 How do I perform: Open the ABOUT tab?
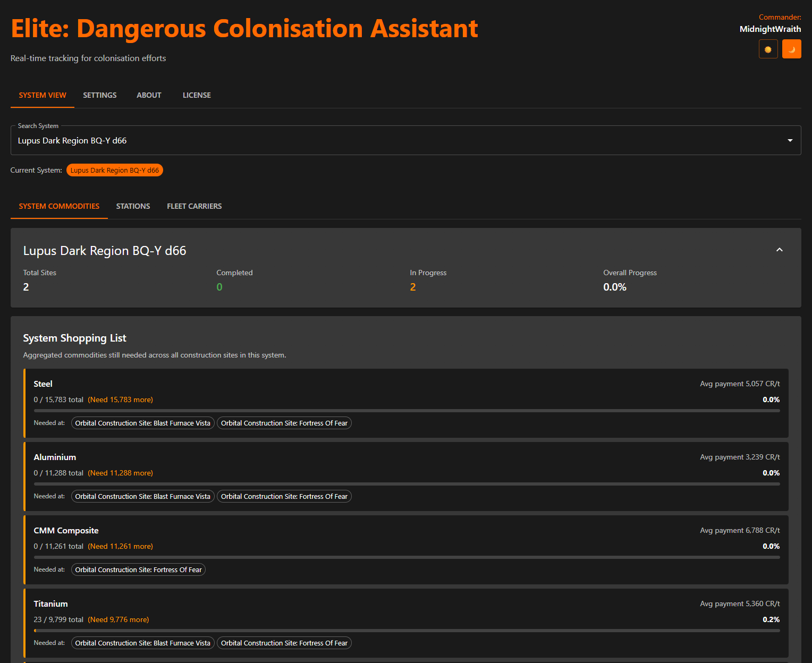149,95
